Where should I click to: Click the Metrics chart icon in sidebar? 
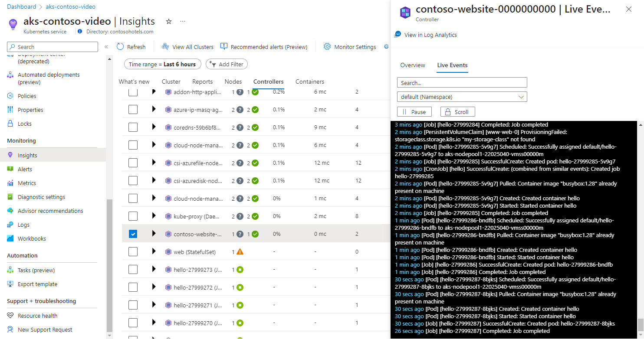10,183
